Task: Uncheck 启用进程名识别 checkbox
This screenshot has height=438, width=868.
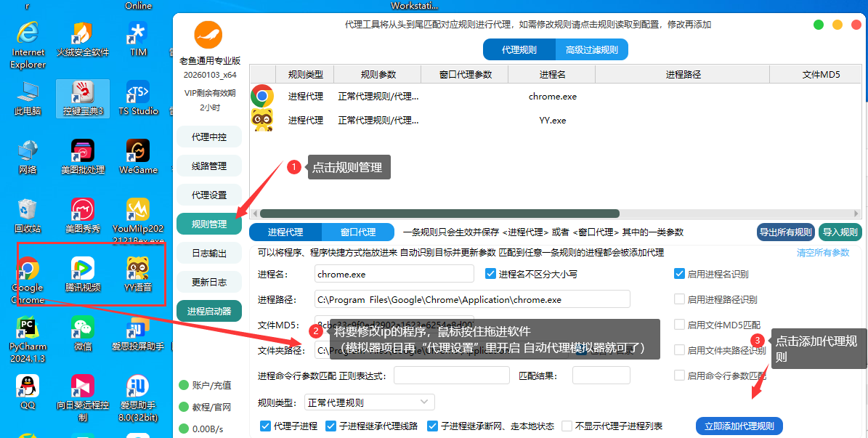Action: [679, 274]
